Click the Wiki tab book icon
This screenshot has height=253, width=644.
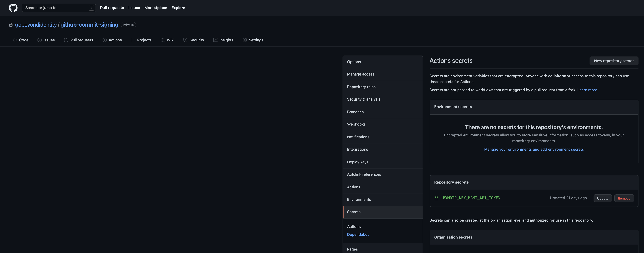point(163,40)
